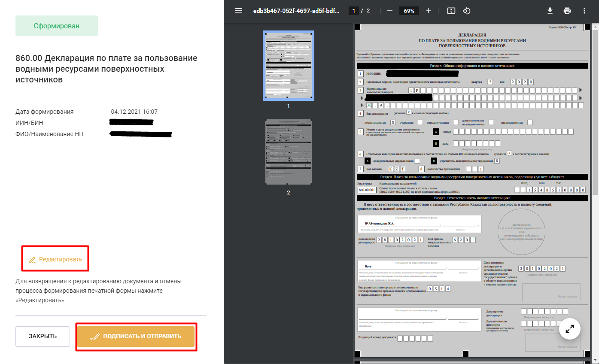This screenshot has width=599, height=364.
Task: Click the Редактировать link
Action: [55, 259]
